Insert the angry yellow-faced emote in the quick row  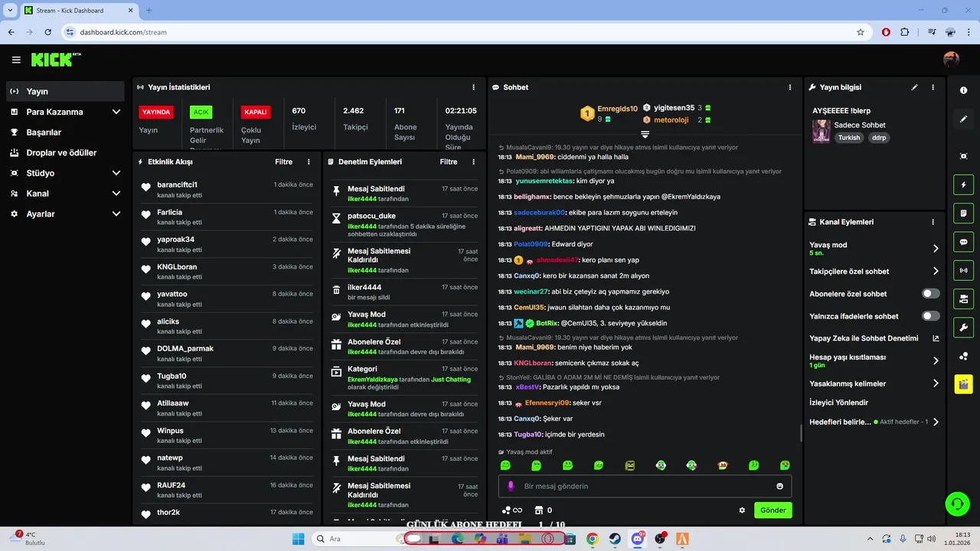coord(629,465)
